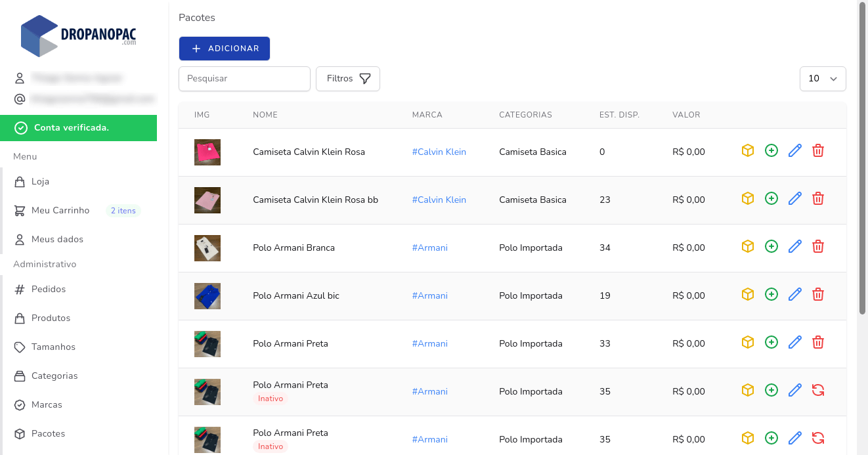Image resolution: width=868 pixels, height=455 pixels.
Task: Open box icon for Camiseta Calvin Klein Rosa bb
Action: [747, 198]
